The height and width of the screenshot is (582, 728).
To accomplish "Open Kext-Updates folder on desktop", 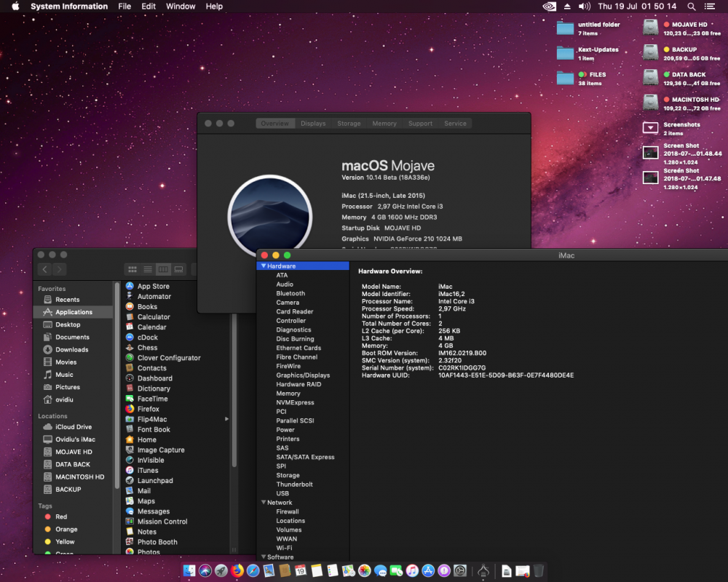I will click(x=565, y=53).
